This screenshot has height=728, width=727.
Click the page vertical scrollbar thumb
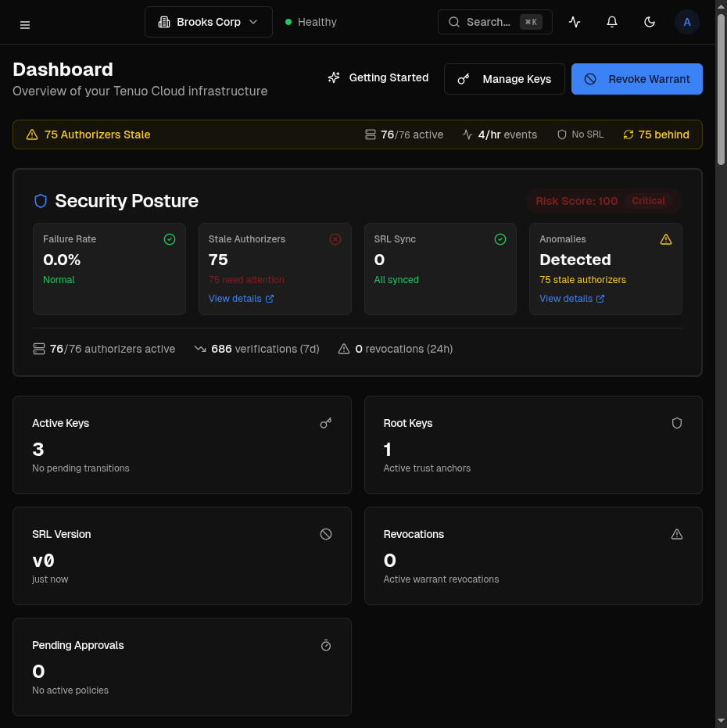(721, 89)
